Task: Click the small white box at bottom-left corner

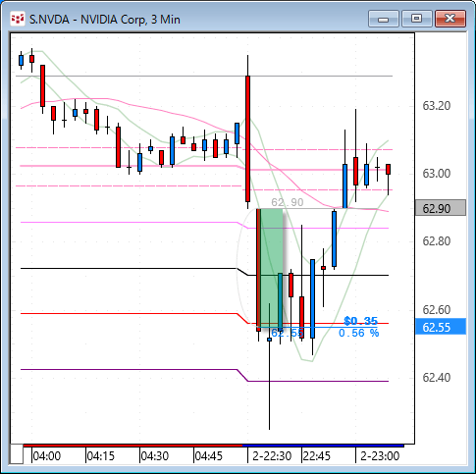Action: point(16,453)
